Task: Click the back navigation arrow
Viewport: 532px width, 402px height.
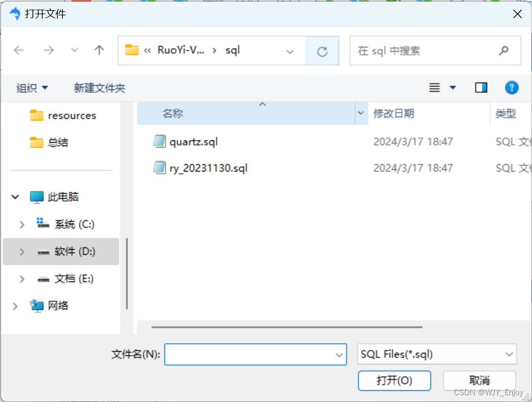Action: [x=19, y=50]
